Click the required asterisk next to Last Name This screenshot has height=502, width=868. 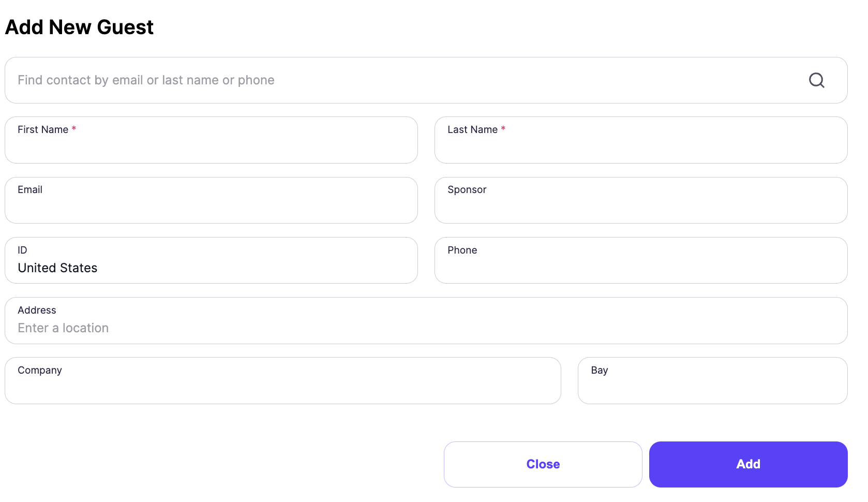click(503, 129)
